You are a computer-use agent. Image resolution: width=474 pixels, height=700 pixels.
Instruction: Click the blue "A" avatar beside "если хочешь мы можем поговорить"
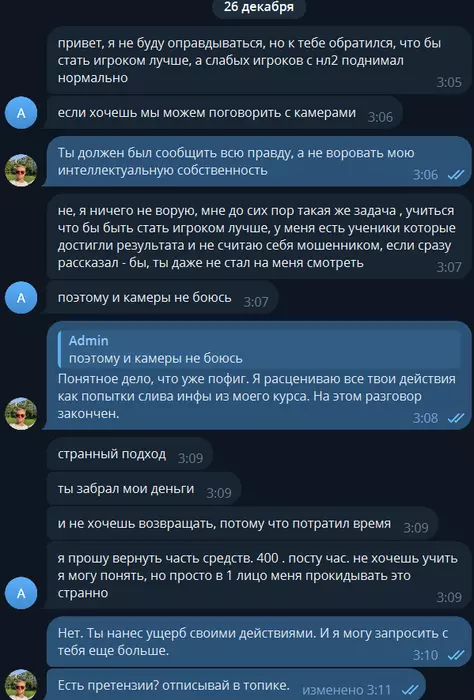pos(21,113)
